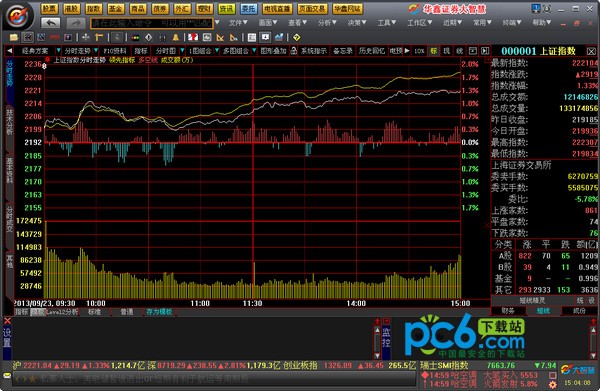Image resolution: width=600 pixels, height=391 pixels.
Task: Open the 分析 dropdown menu
Action: (x=327, y=23)
